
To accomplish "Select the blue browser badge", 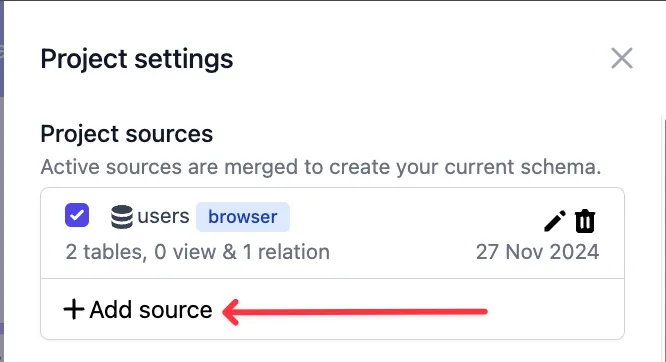I will pos(243,217).
